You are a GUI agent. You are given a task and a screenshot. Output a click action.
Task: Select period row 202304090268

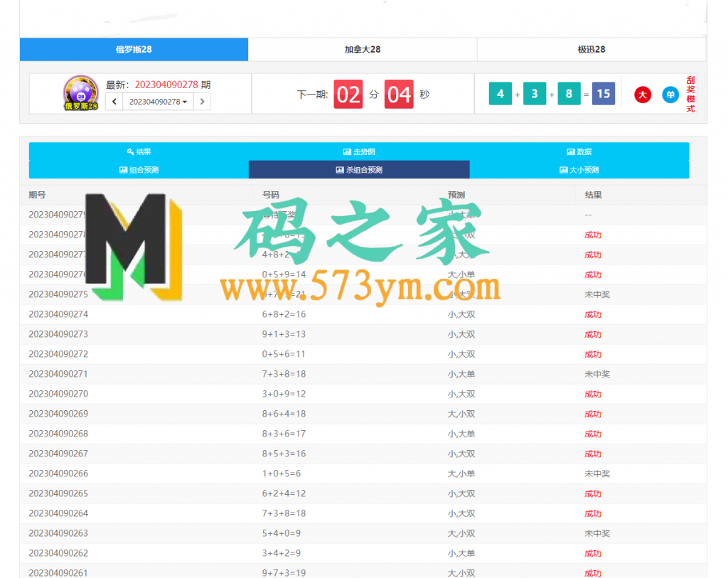tap(363, 434)
